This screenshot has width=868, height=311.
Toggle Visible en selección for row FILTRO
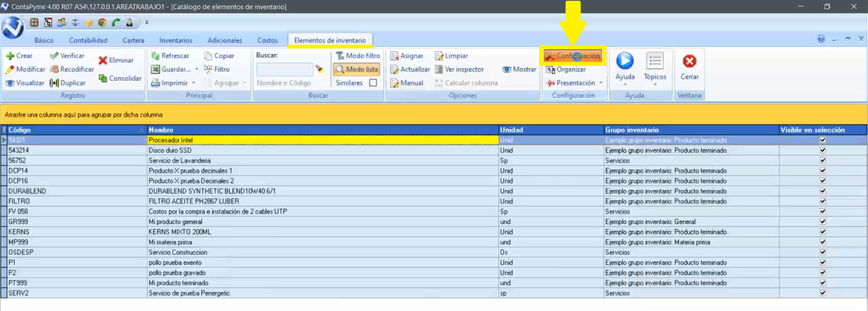(x=823, y=201)
